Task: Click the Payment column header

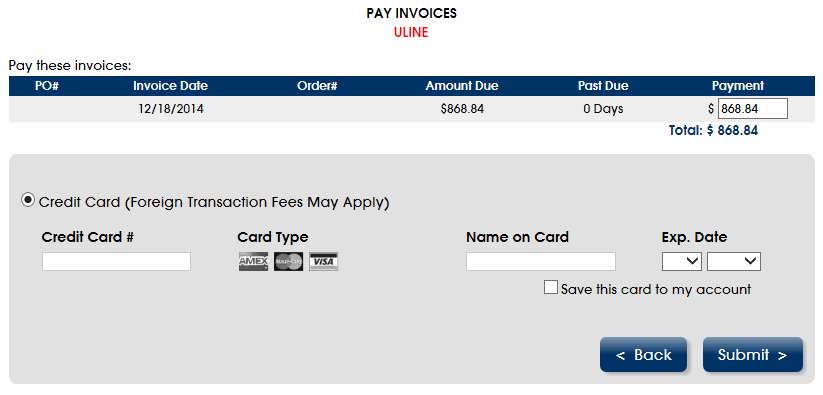Action: coord(738,86)
